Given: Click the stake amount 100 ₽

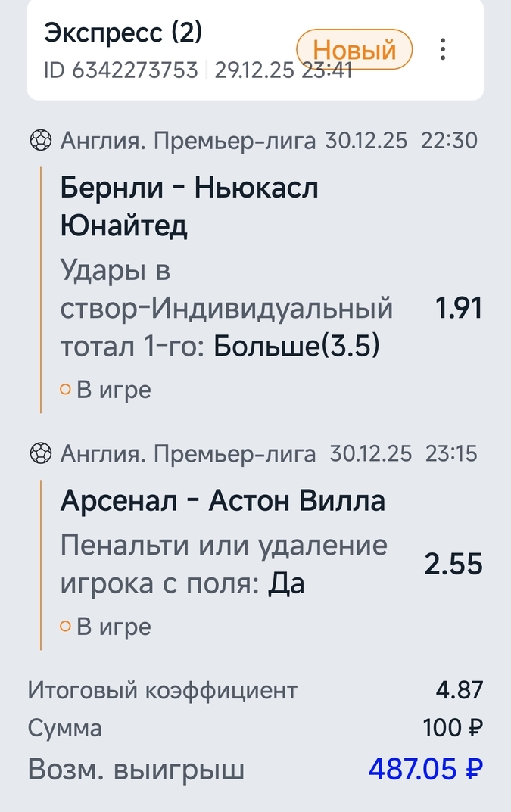Looking at the screenshot, I should coord(453,729).
